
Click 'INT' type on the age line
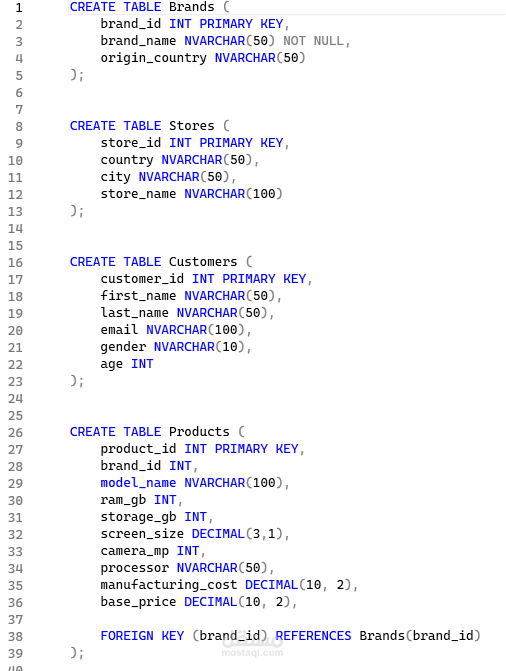click(142, 364)
